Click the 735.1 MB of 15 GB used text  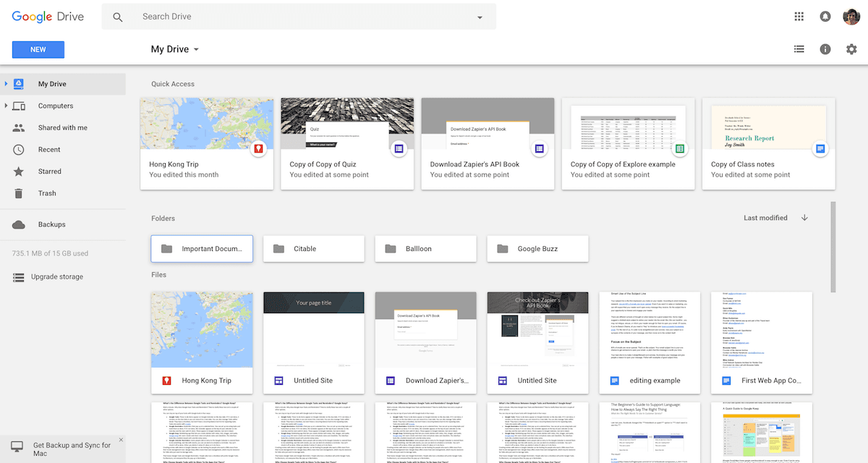point(50,254)
